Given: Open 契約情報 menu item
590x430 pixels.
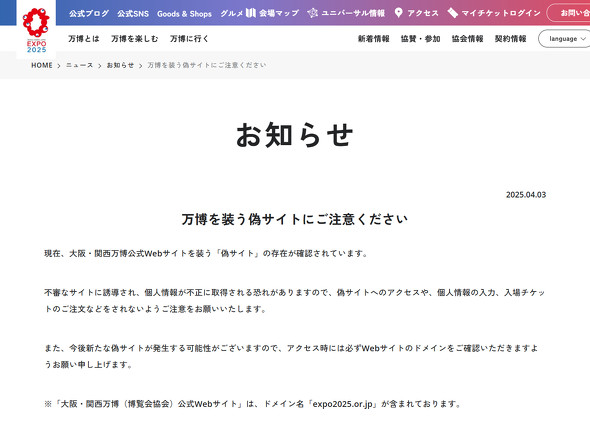Looking at the screenshot, I should (x=511, y=39).
